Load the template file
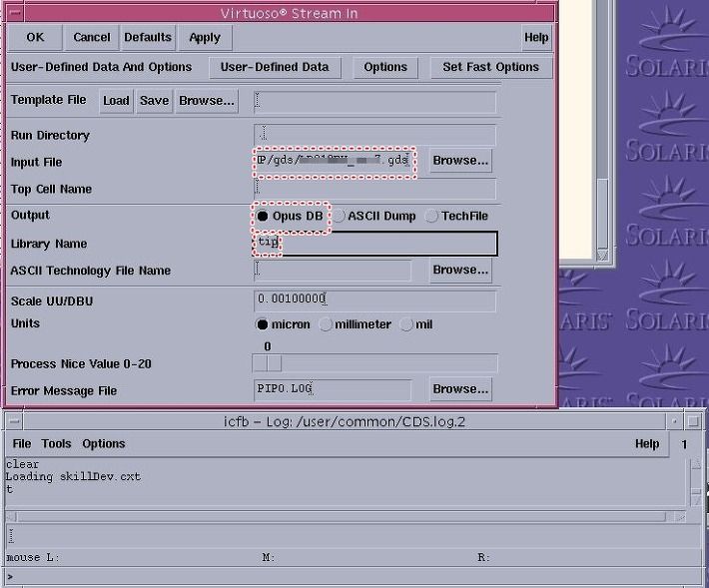The height and width of the screenshot is (588, 709). (116, 101)
